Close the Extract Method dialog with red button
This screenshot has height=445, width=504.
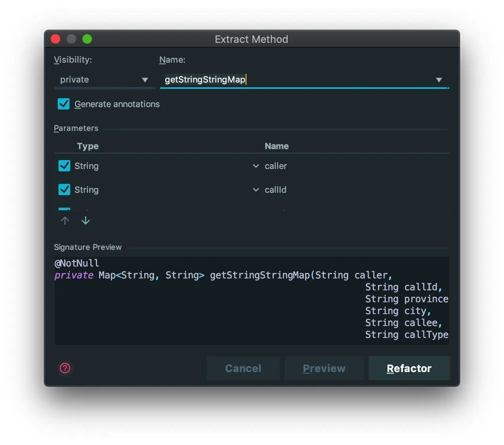55,39
